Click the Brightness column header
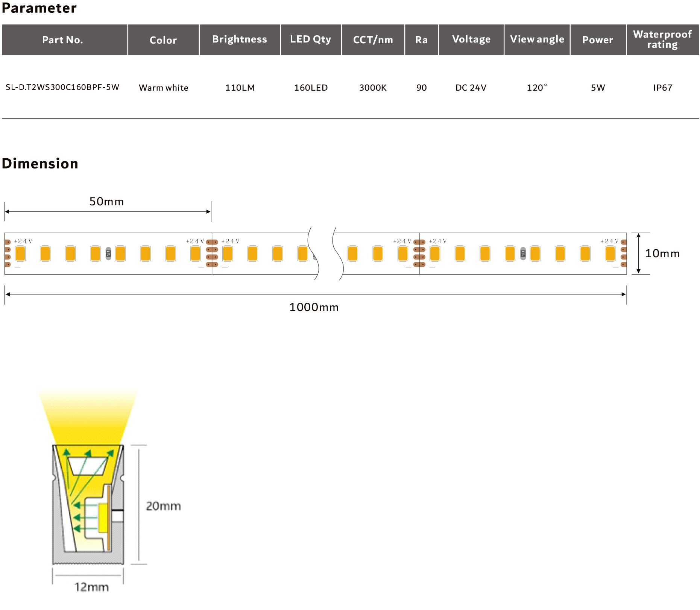 [239, 39]
